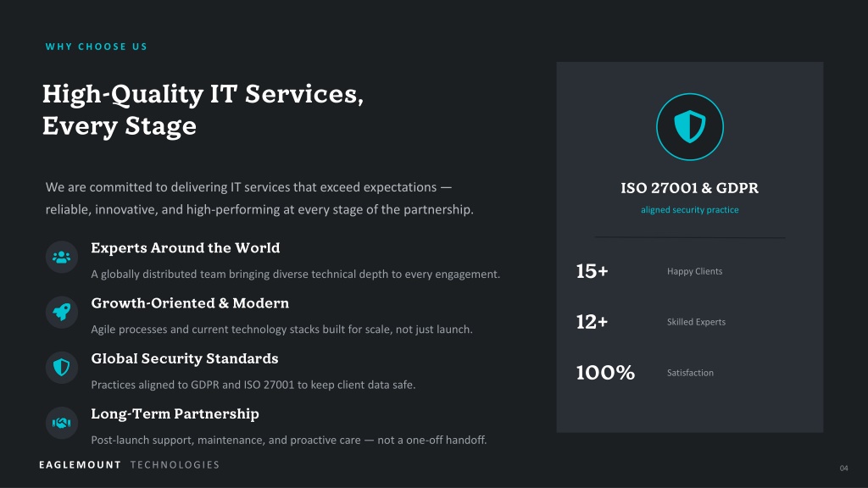Click the large shield icon in circle
Viewport: 868px width, 488px height.
[690, 127]
